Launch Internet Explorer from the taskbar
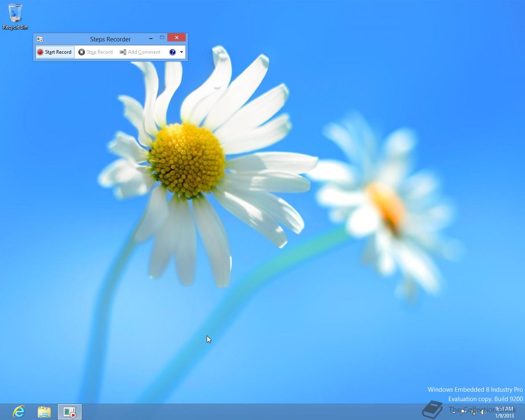 tap(19, 411)
